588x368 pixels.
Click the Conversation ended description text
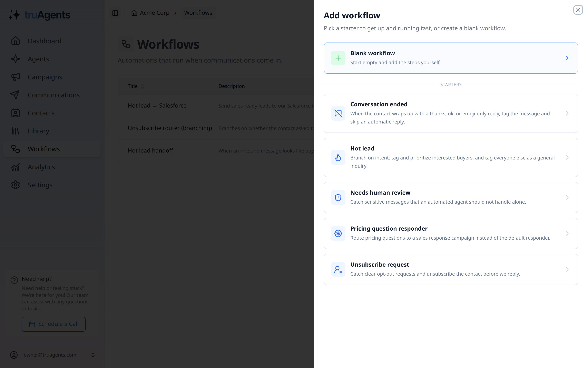point(450,118)
